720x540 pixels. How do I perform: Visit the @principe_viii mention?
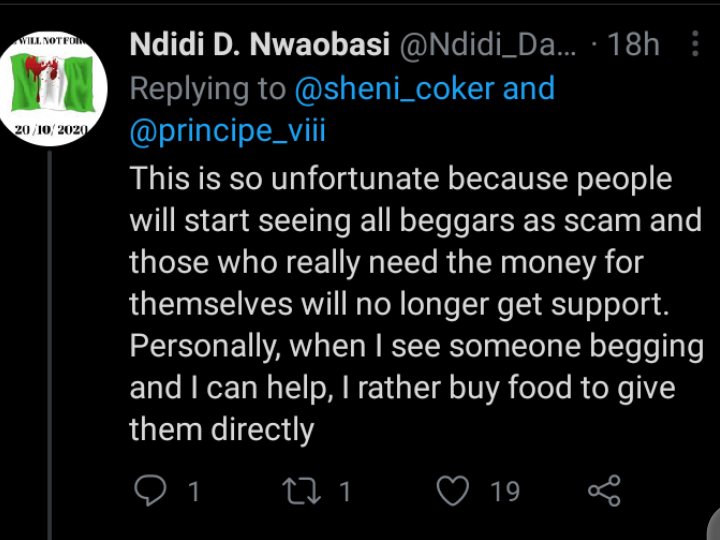click(x=228, y=130)
